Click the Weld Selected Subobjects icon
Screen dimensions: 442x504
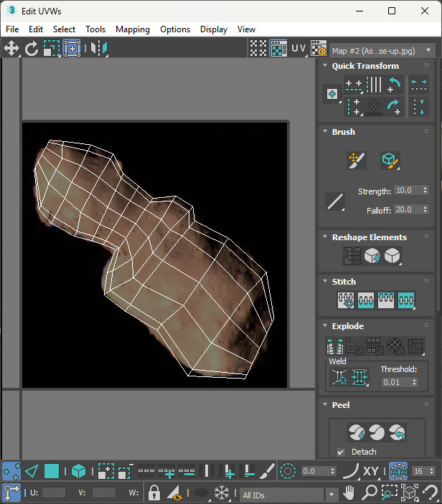[359, 376]
